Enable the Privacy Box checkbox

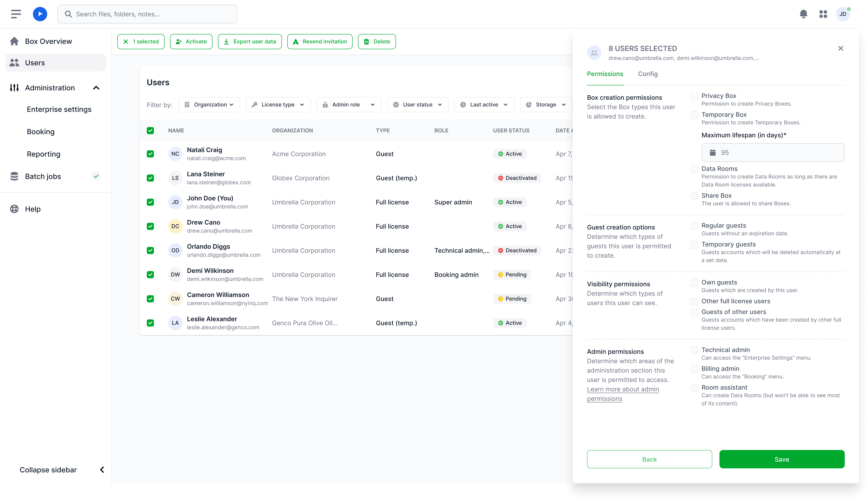tap(694, 96)
